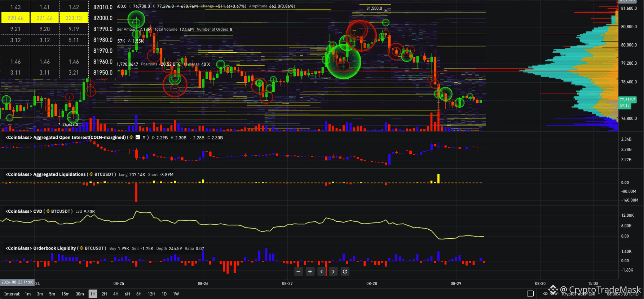Screen dimensions: 644x299
Task: Zoom out the chart with minus button
Action: tap(298, 272)
